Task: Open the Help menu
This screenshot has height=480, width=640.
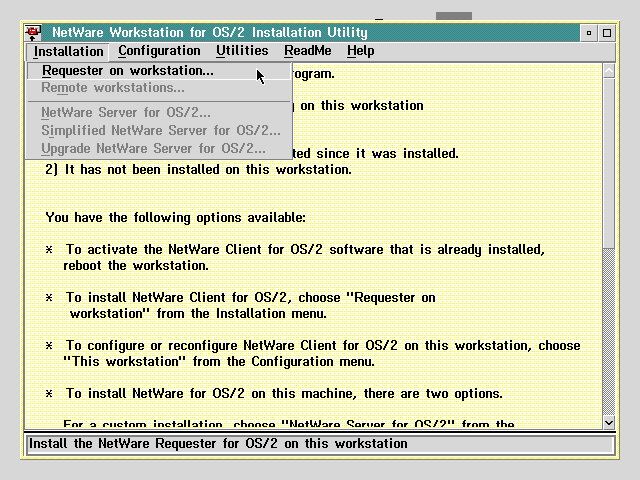Action: point(360,51)
